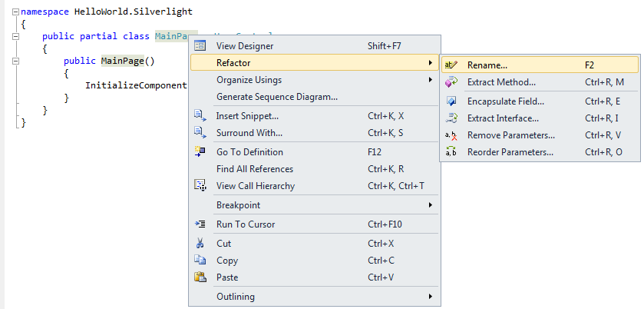Click the Paste clipboard icon
The height and width of the screenshot is (309, 644).
coord(200,277)
